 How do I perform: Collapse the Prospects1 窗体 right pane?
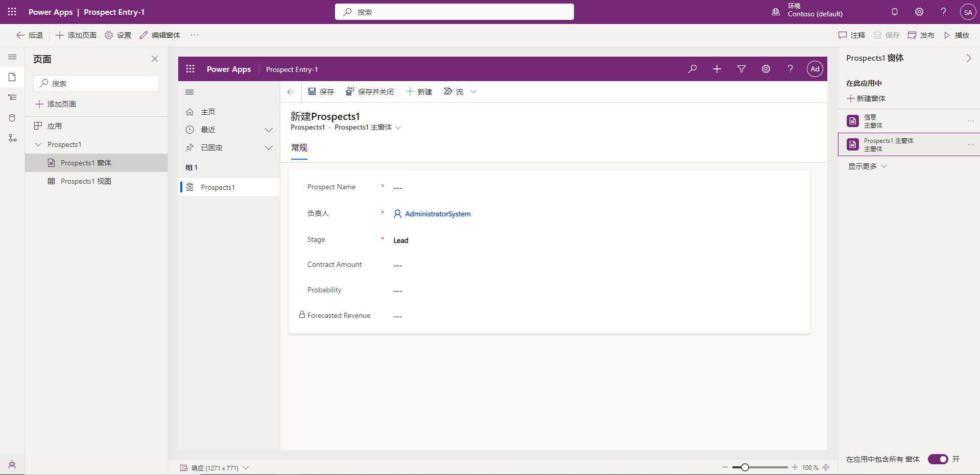coord(968,58)
